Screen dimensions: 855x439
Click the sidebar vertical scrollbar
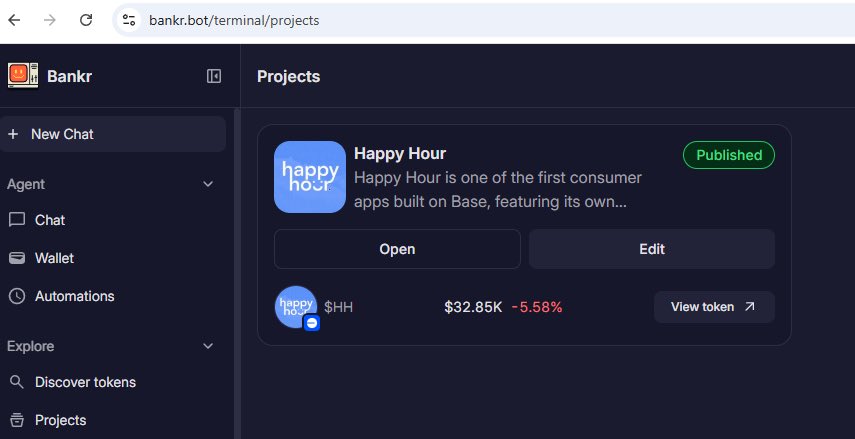tap(237, 273)
